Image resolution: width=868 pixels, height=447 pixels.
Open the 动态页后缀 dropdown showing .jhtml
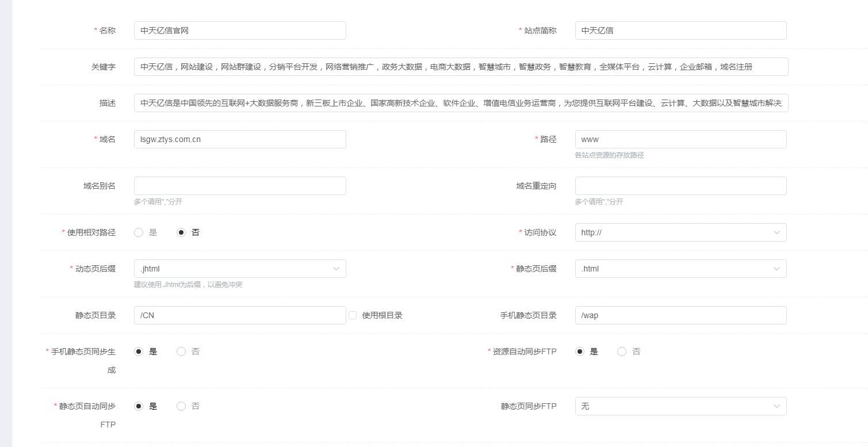click(240, 269)
